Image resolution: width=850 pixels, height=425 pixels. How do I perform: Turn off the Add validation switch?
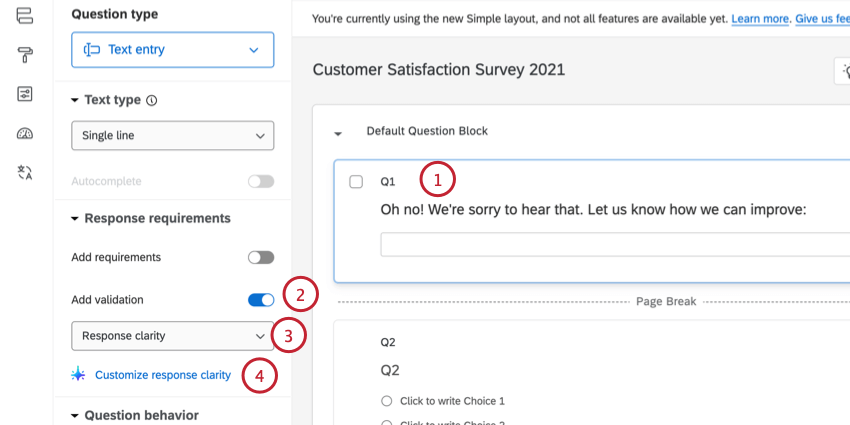[x=260, y=299]
